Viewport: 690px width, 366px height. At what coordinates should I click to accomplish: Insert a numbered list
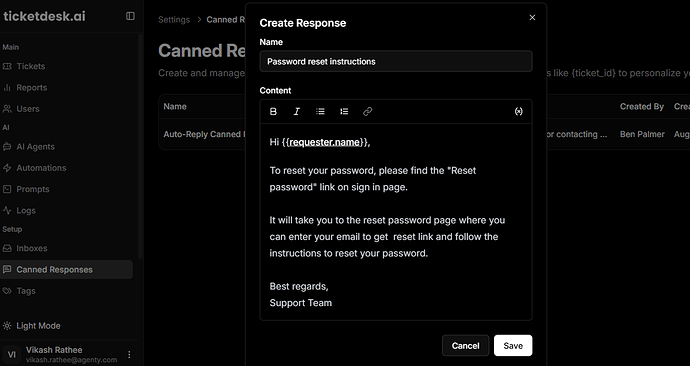(x=344, y=112)
